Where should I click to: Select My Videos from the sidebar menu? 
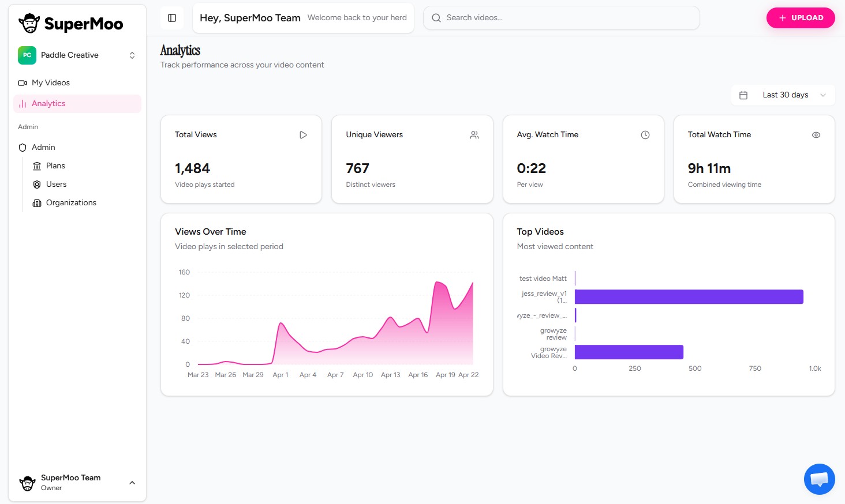(51, 82)
